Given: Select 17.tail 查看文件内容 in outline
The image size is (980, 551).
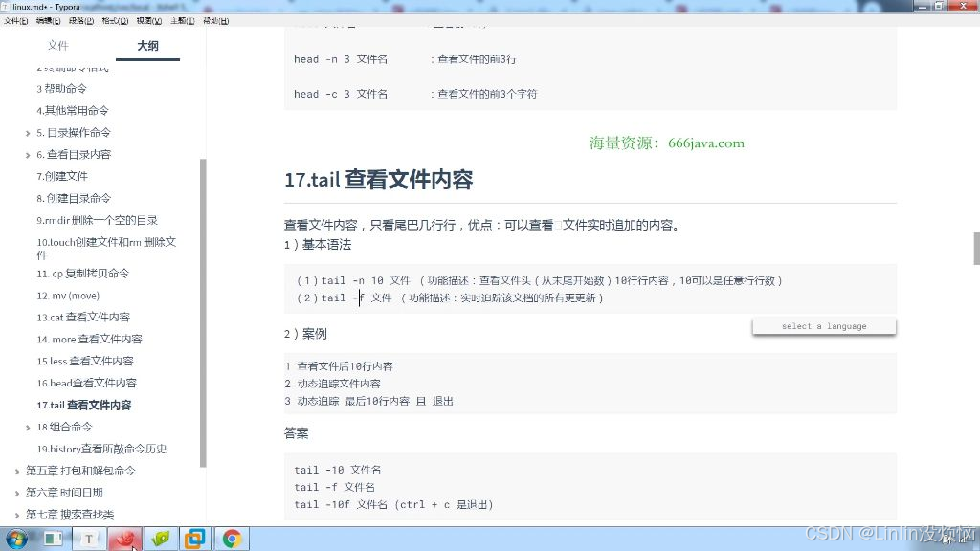Looking at the screenshot, I should click(84, 405).
